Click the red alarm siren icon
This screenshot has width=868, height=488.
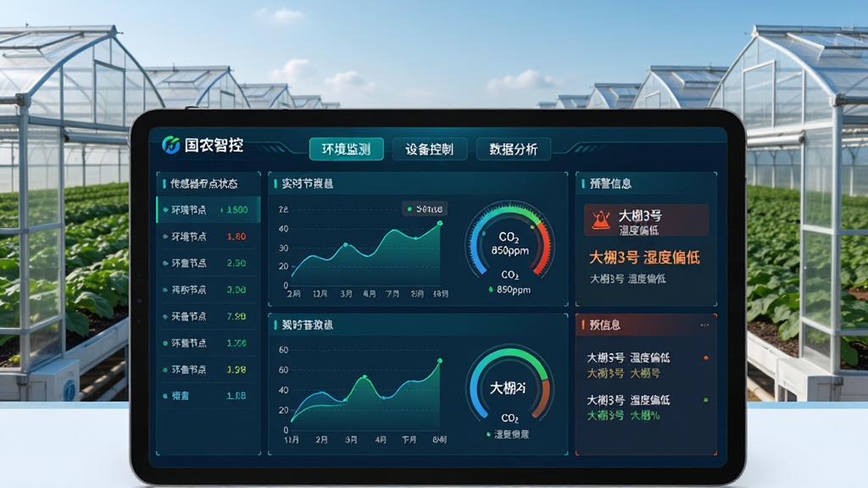pos(601,220)
